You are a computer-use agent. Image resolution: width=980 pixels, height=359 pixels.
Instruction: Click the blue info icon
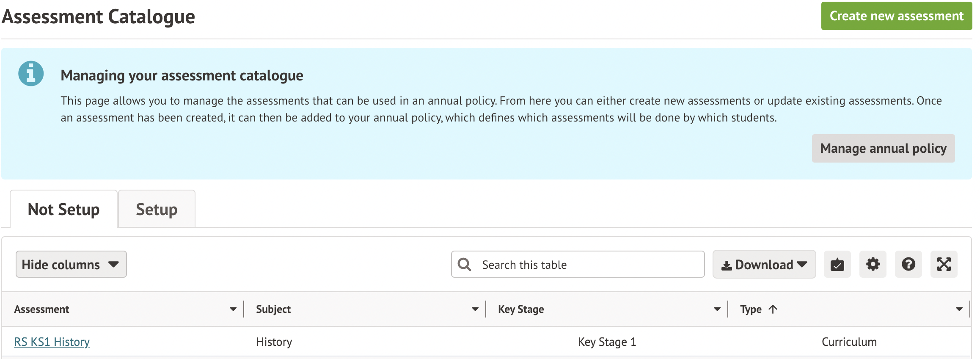tap(31, 74)
